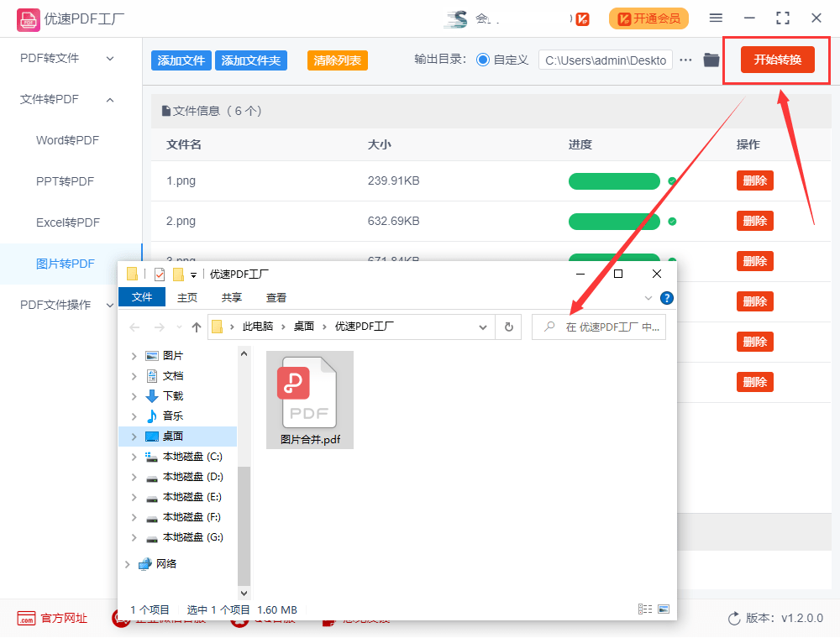Click the 开始转换 button
The height and width of the screenshot is (638, 840).
coord(776,60)
